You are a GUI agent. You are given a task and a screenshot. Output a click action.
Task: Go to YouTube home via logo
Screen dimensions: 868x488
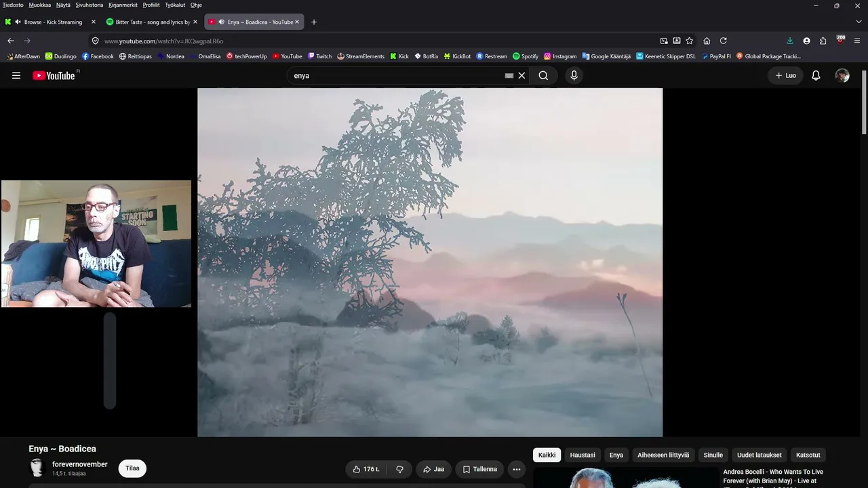[x=54, y=75]
